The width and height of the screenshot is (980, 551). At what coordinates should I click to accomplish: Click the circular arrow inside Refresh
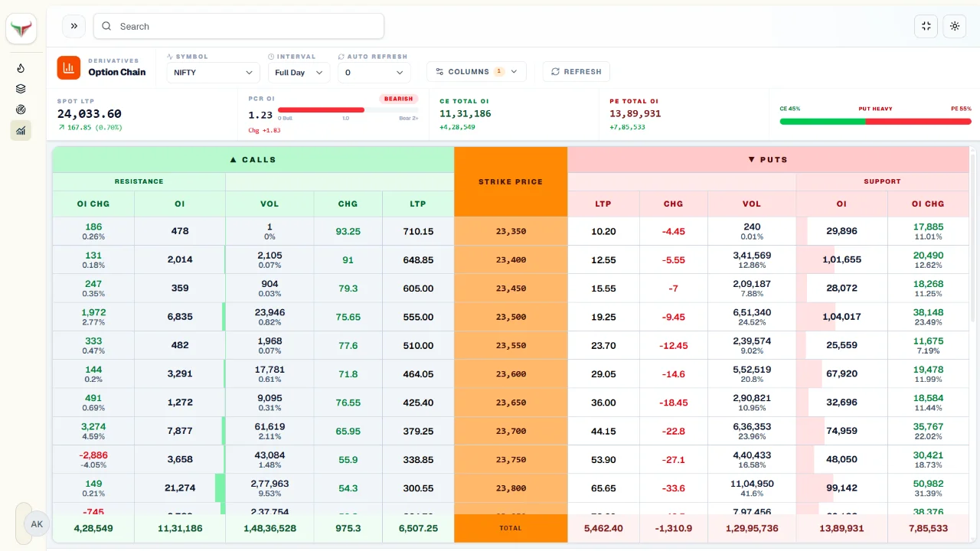point(555,72)
